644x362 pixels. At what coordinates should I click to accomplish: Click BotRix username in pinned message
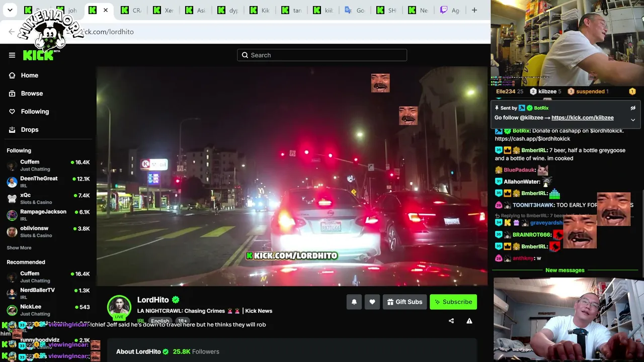point(541,108)
